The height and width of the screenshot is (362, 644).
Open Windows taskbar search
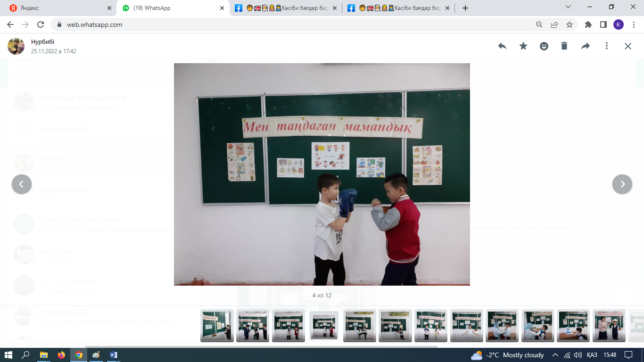click(x=26, y=355)
